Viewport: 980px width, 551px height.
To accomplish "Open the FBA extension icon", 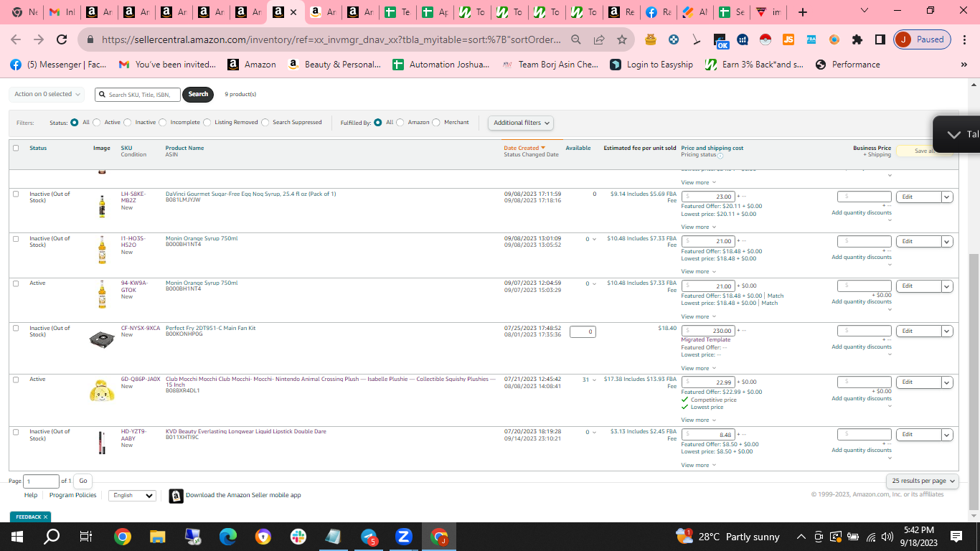I will point(811,39).
